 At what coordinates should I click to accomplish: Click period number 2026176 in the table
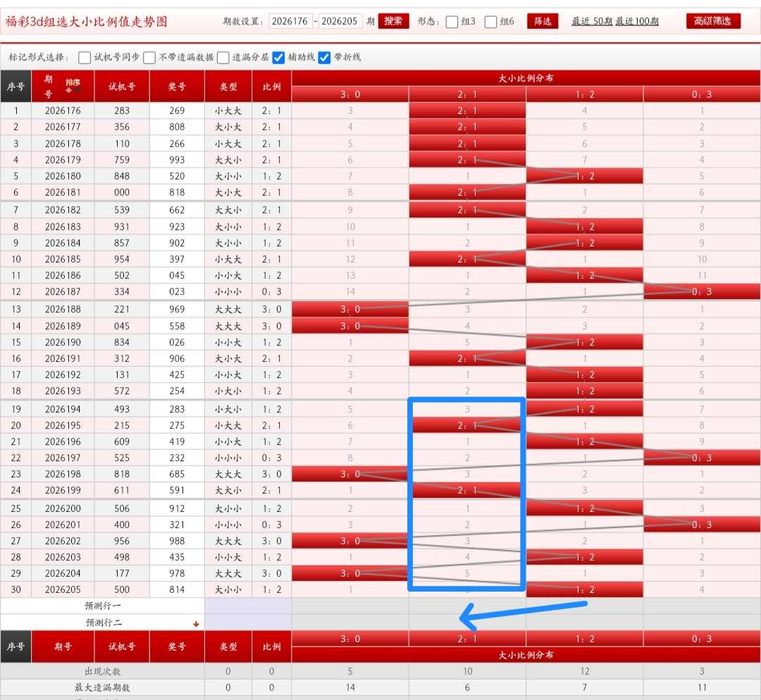pyautogui.click(x=63, y=111)
